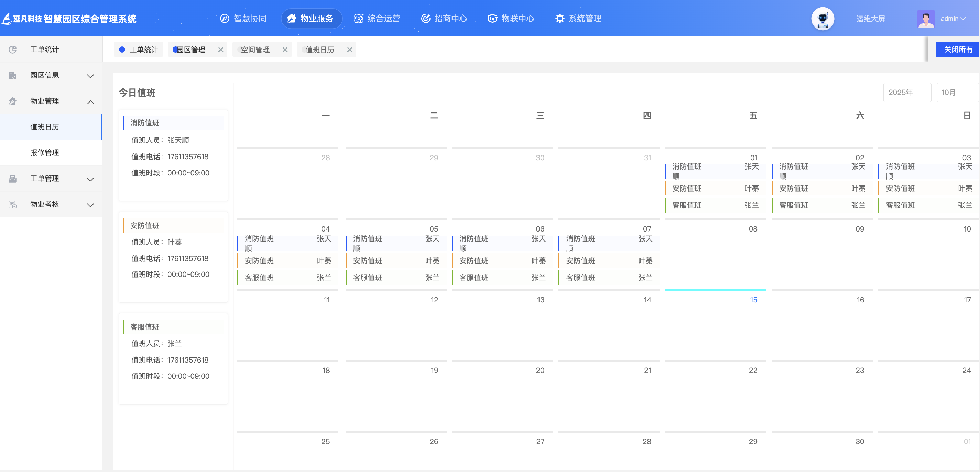980x472 pixels.
Task: Switch to the 空间管理 tab
Action: tap(255, 50)
